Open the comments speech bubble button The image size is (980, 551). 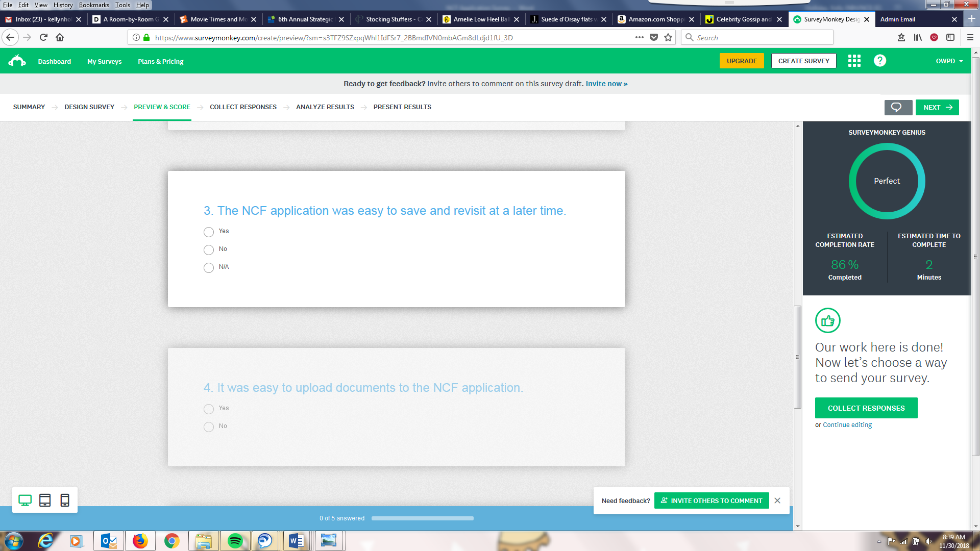click(897, 107)
